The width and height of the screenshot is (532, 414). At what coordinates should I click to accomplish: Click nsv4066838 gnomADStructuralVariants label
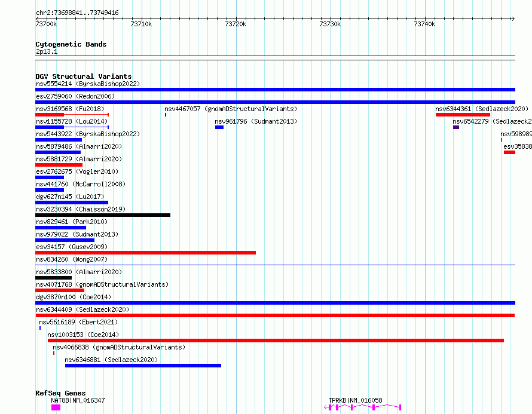click(x=119, y=347)
